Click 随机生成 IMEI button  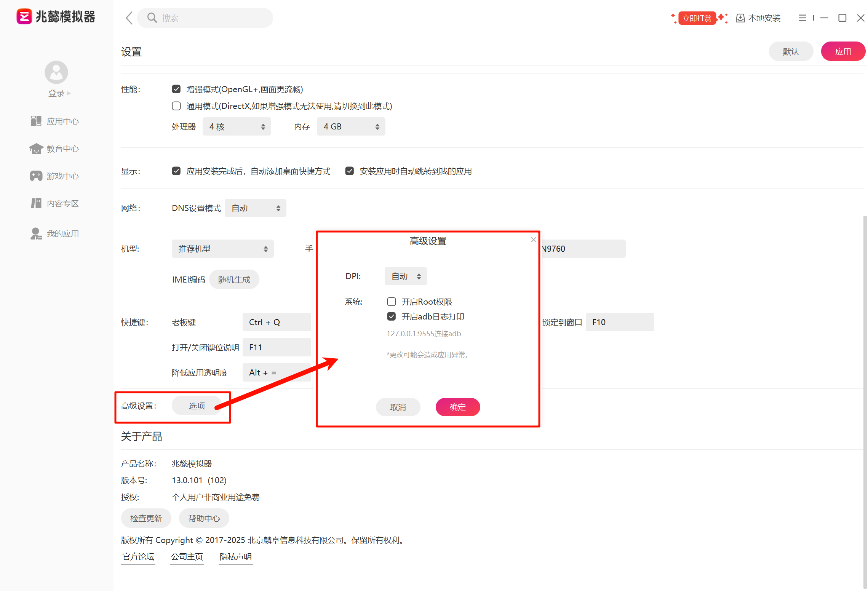[x=234, y=280]
